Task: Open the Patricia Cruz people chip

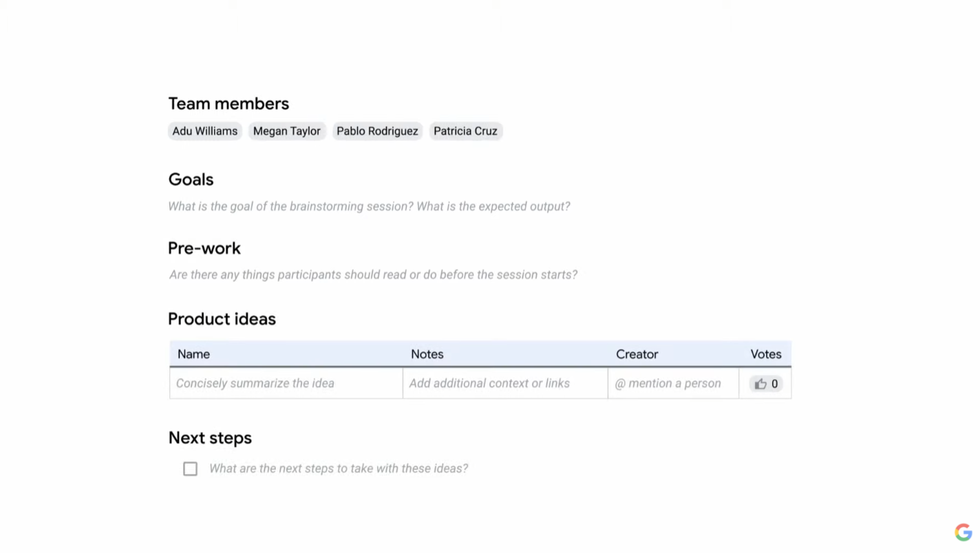Action: 465,131
